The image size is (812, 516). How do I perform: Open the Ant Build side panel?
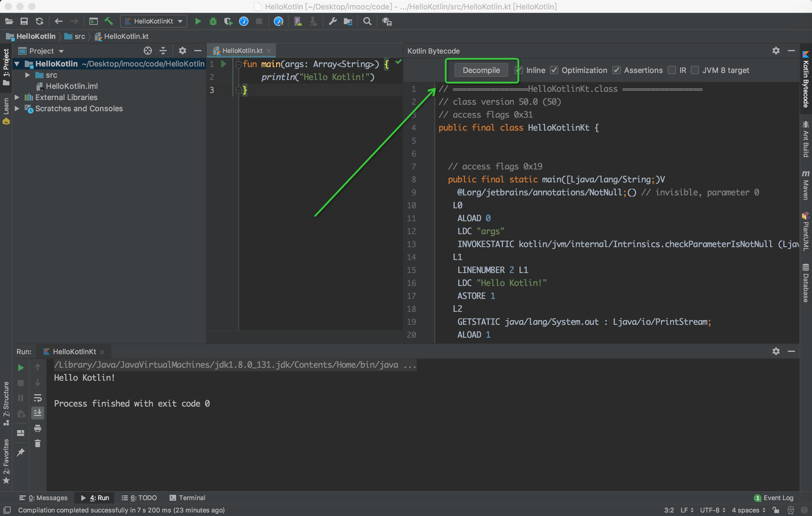point(806,139)
